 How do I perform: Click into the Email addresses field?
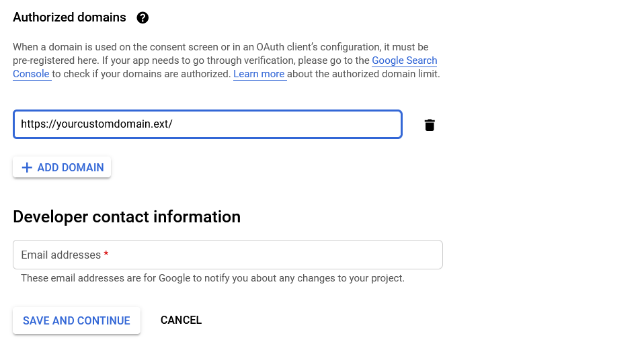[x=227, y=255]
